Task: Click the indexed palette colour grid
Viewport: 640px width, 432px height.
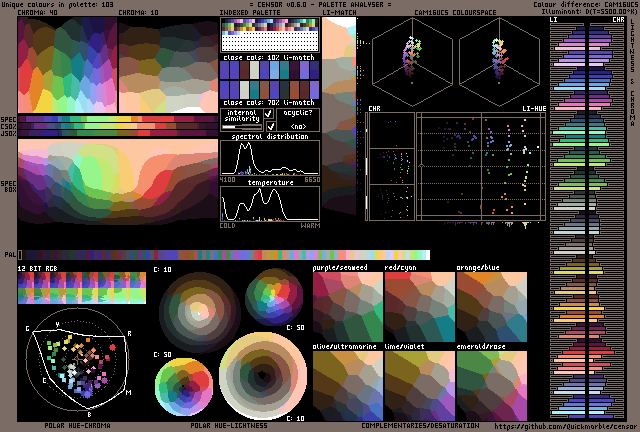Action: pos(270,34)
